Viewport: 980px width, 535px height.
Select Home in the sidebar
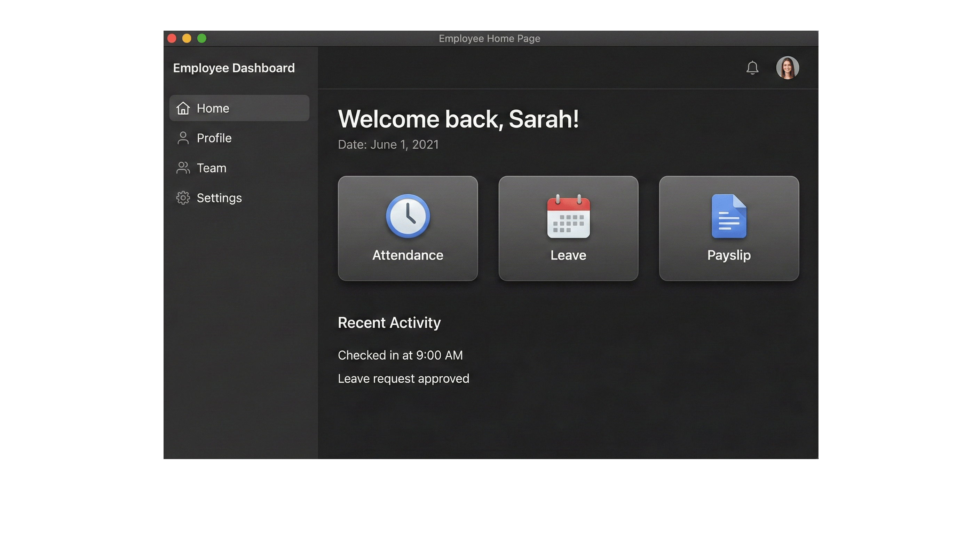click(213, 108)
